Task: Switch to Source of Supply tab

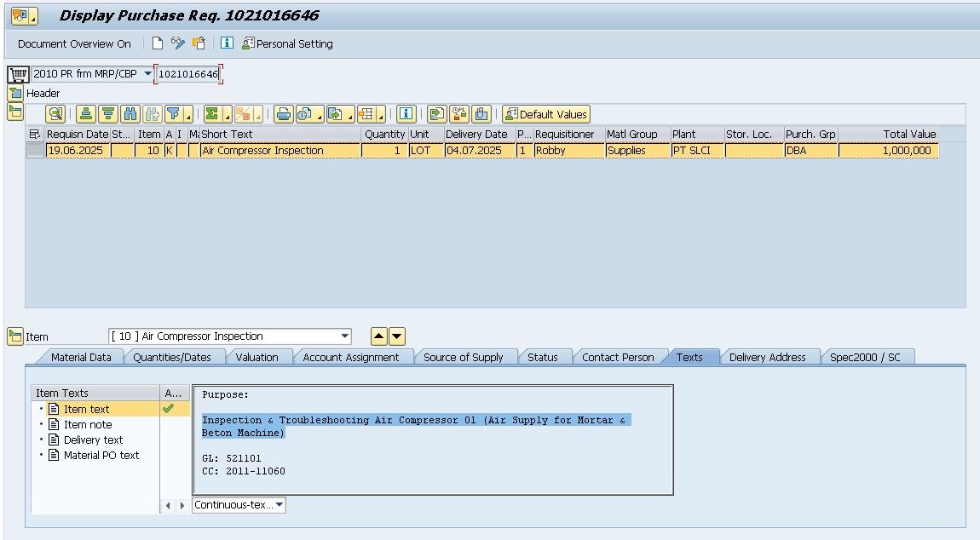Action: tap(463, 357)
